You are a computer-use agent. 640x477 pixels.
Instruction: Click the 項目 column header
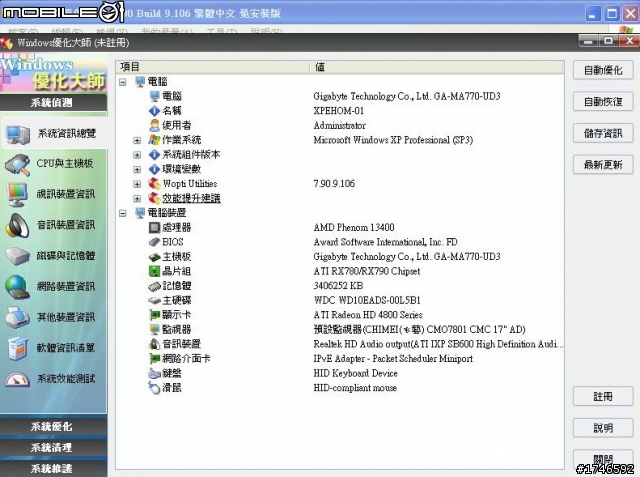pos(213,67)
